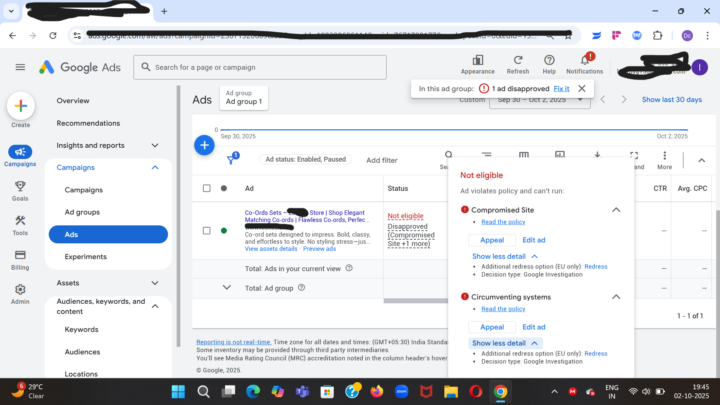Screen dimensions: 720x405
Task: Click the green enabled status dot of the ad
Action: 224,231
